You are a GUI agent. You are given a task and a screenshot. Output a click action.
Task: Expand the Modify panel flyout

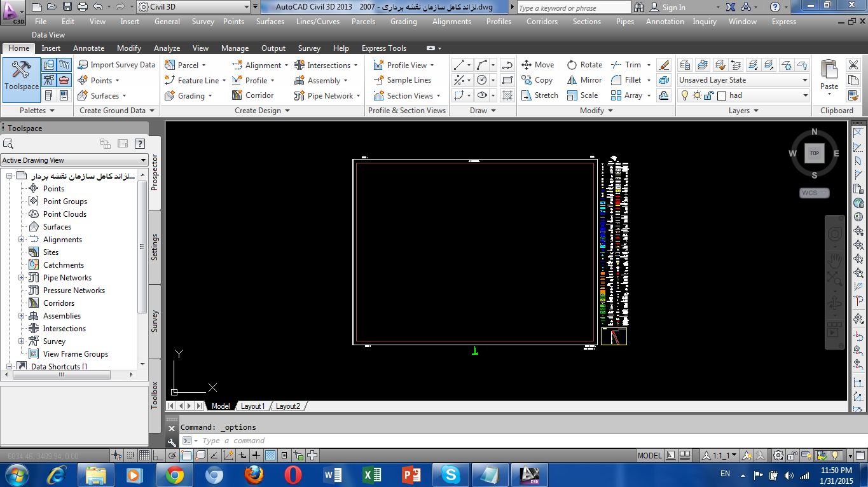pos(596,111)
